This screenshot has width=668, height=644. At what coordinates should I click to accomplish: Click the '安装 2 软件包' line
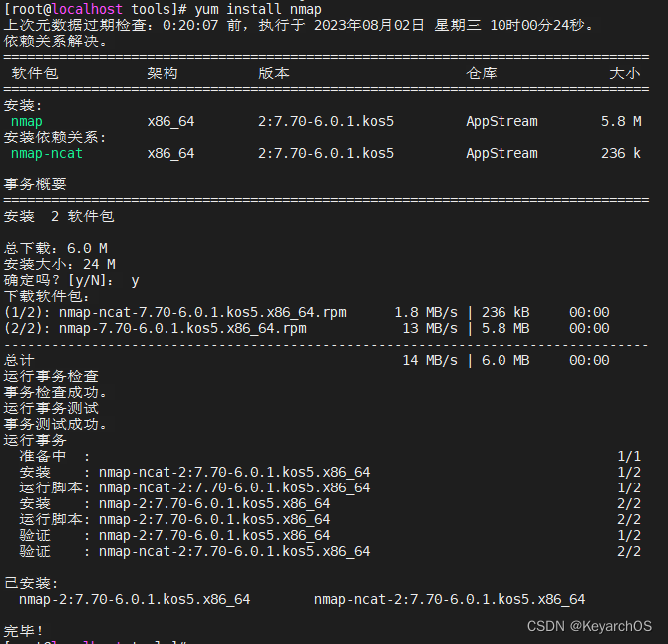click(x=59, y=216)
